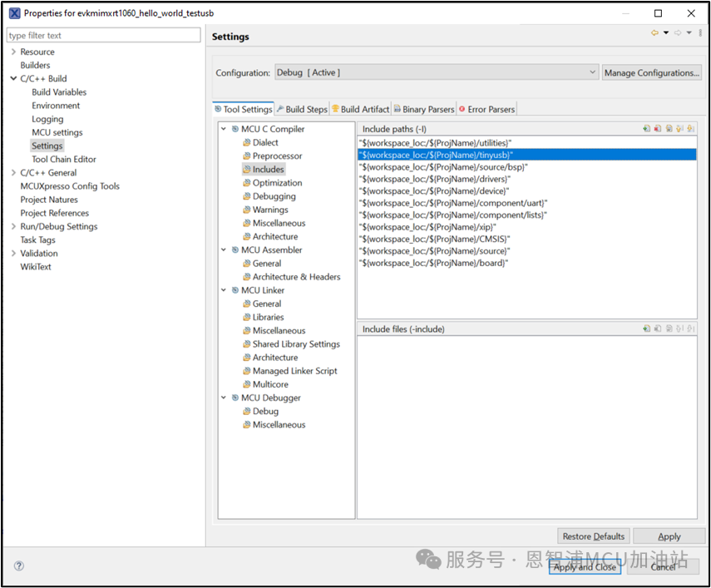The image size is (711, 588).
Task: Open the Error Parsers tab
Action: 487,109
